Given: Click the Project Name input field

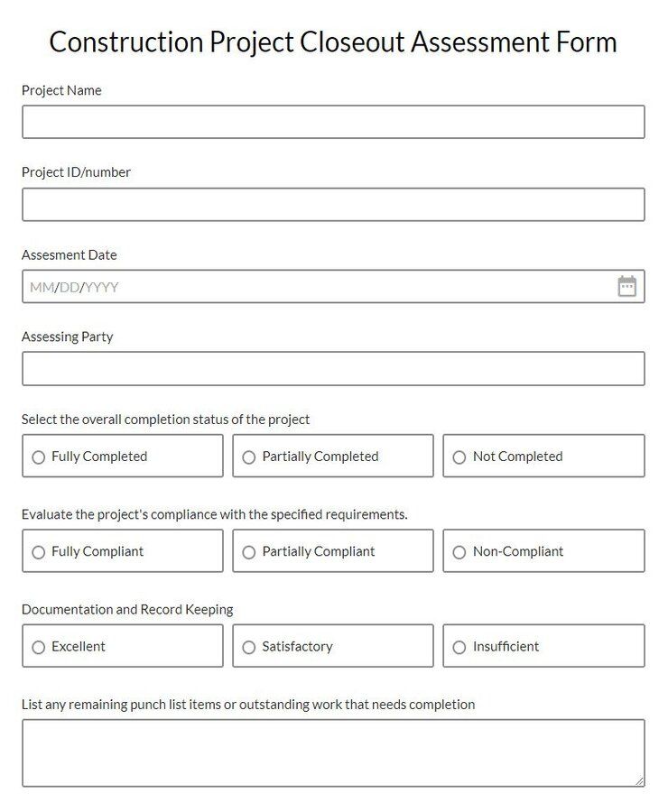Looking at the screenshot, I should coord(334,122).
